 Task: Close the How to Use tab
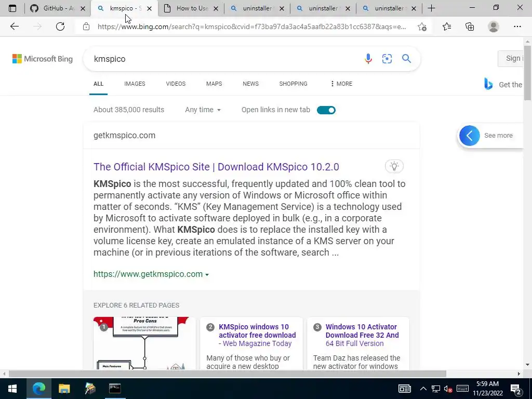click(216, 8)
